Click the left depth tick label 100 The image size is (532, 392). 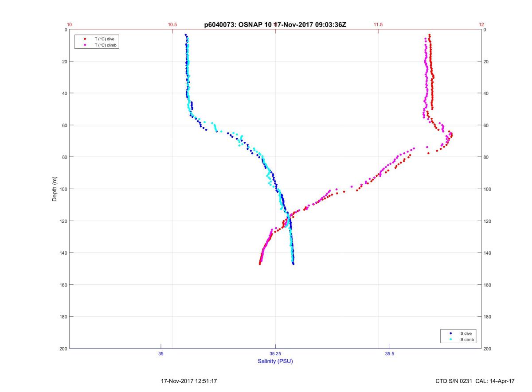tap(63, 189)
